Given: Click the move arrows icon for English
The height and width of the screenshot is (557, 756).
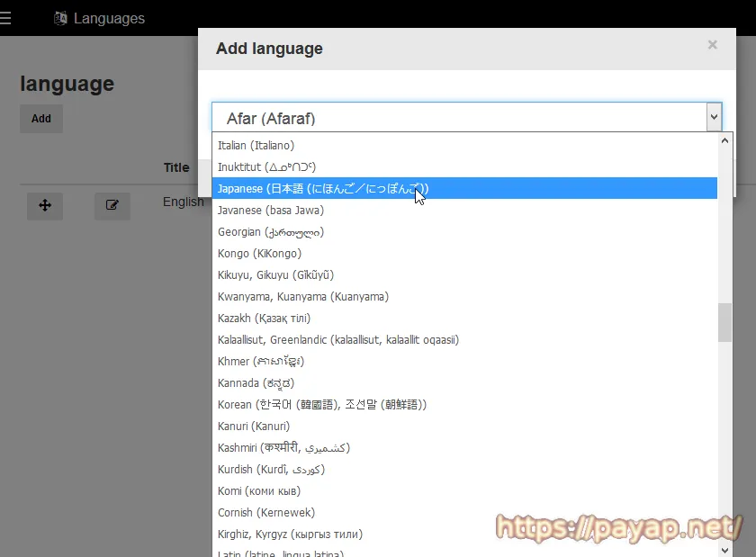Looking at the screenshot, I should pos(45,205).
